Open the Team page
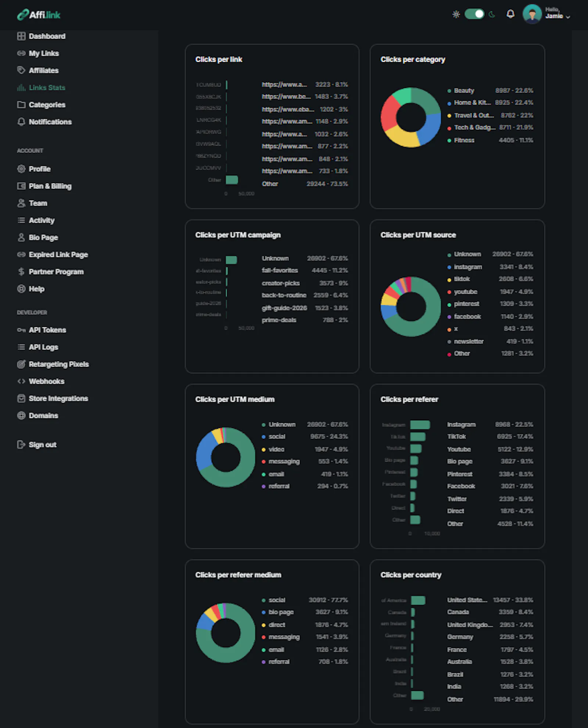 [32, 203]
